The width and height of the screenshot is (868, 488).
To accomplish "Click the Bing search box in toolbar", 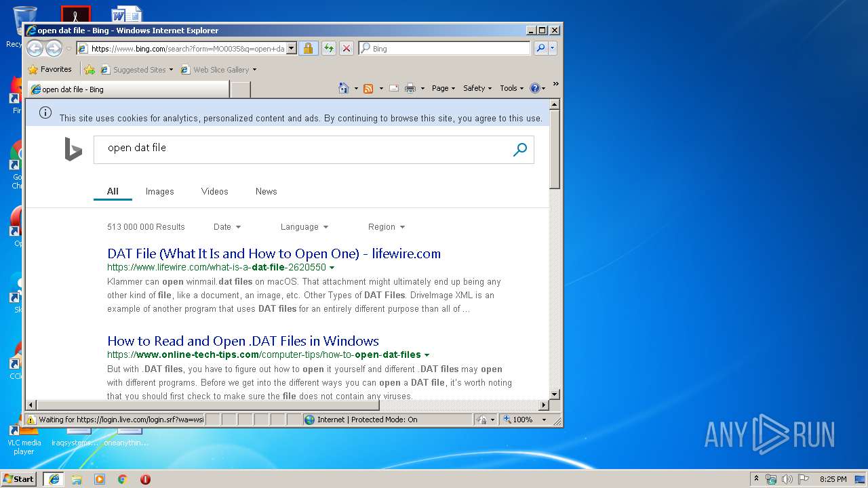I will [446, 49].
